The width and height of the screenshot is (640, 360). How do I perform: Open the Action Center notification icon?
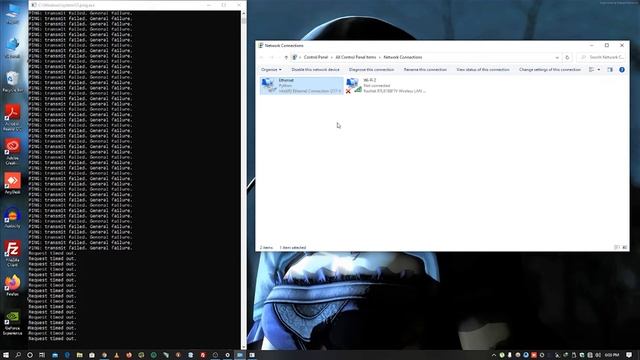point(629,355)
